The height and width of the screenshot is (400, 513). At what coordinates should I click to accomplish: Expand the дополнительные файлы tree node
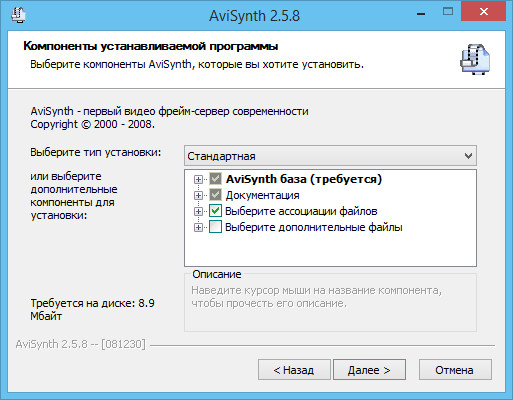pyautogui.click(x=198, y=227)
